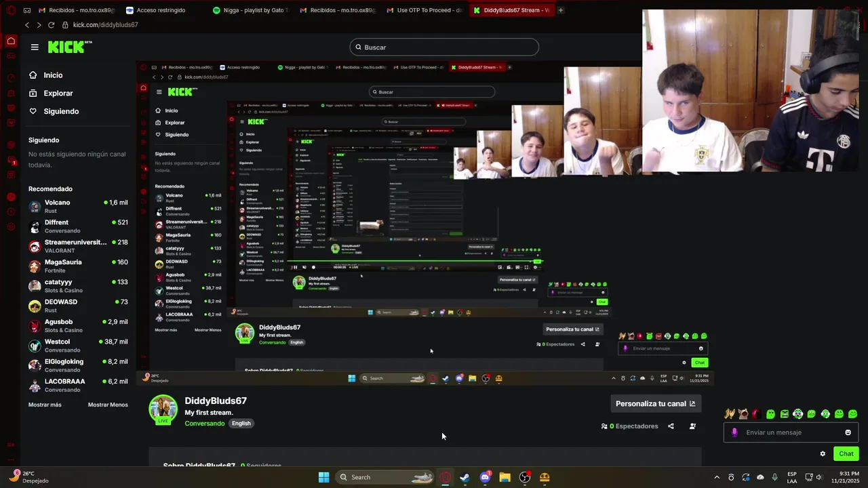Reload the page with refresh icon

[51, 25]
